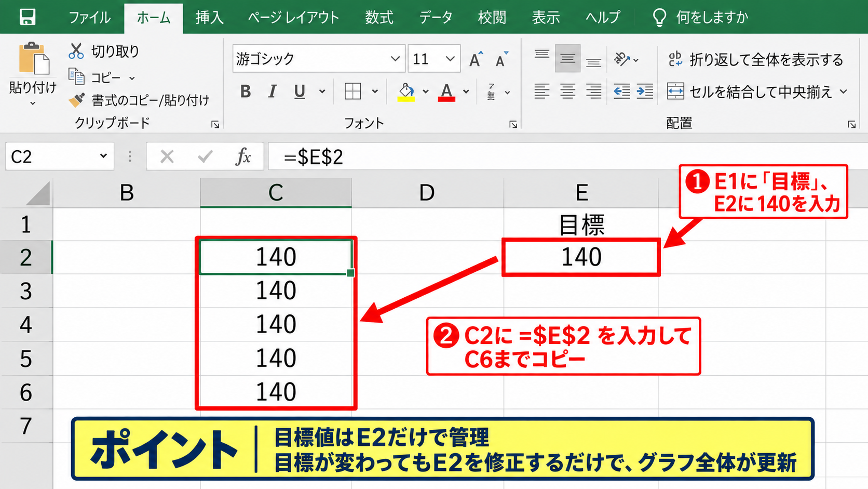This screenshot has width=868, height=489.
Task: Expand the border style dropdown arrow
Action: (375, 91)
